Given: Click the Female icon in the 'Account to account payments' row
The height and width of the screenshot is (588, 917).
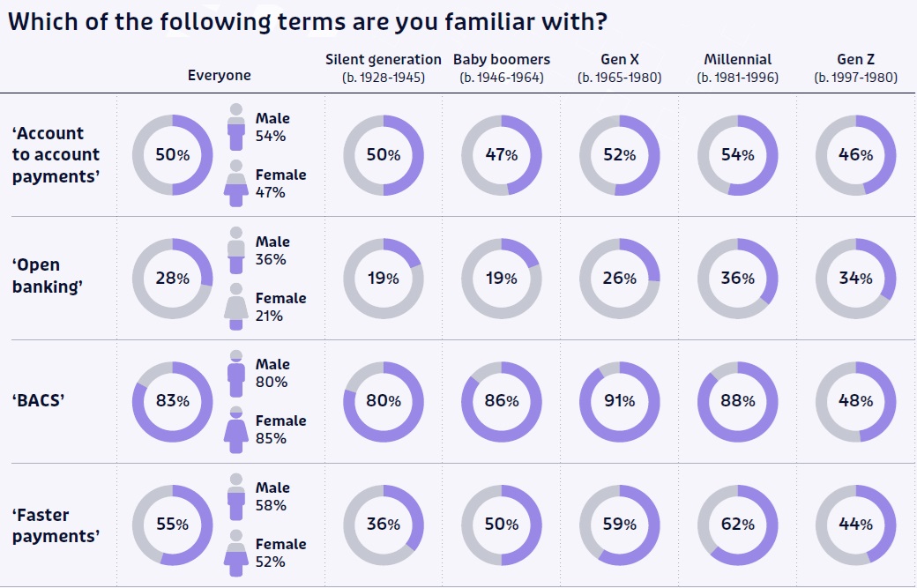Looking at the screenshot, I should (x=235, y=183).
